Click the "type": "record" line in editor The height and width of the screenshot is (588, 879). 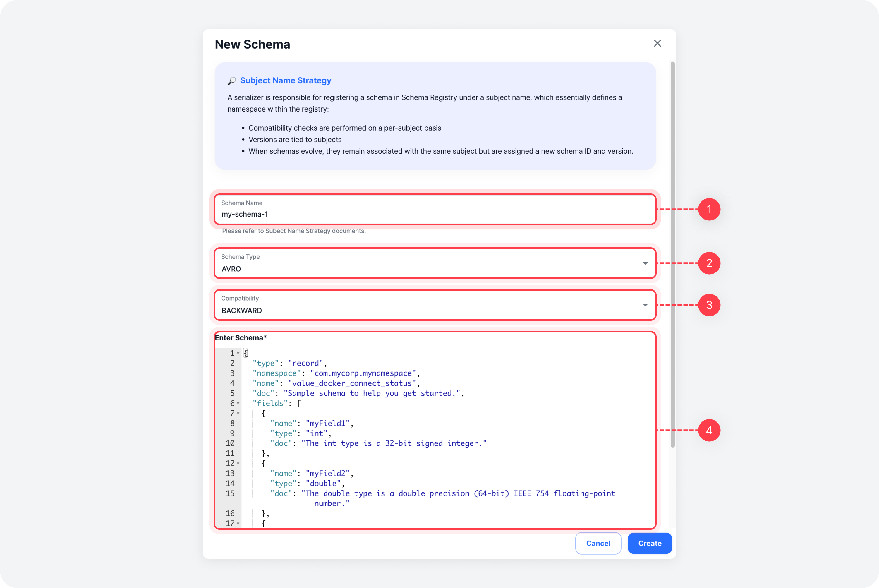pos(290,364)
